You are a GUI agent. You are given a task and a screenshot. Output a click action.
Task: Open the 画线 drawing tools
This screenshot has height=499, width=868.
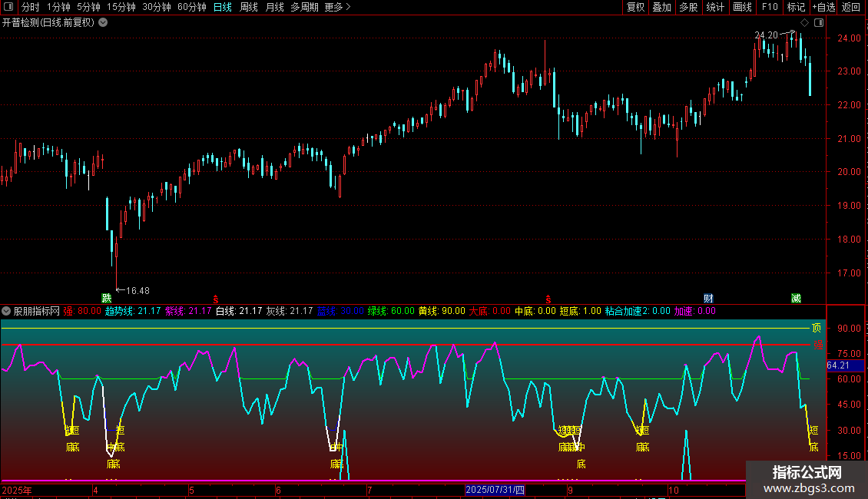742,7
